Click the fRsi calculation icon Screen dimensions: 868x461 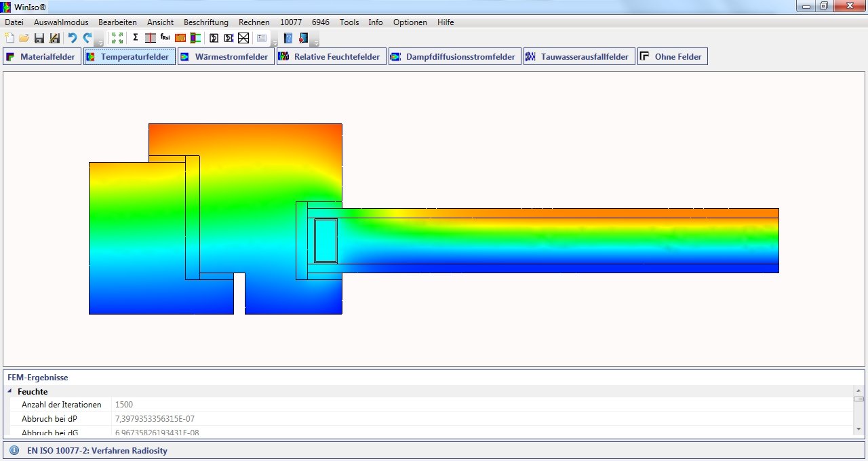(165, 37)
